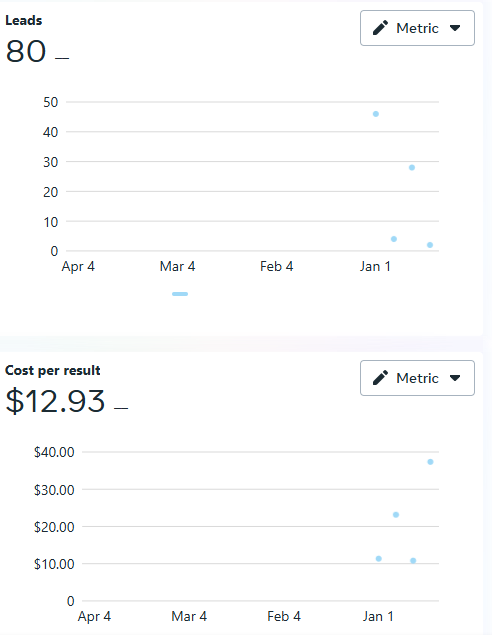Select the Leads data point near value 4
Viewport: 492px width, 635px height.
394,239
